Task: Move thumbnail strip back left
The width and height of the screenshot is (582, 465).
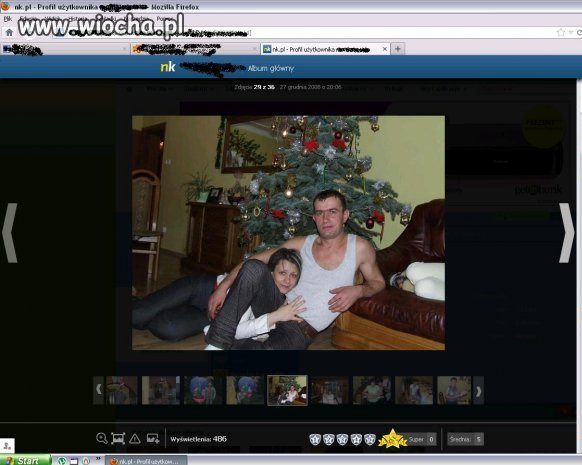Action: tap(98, 390)
